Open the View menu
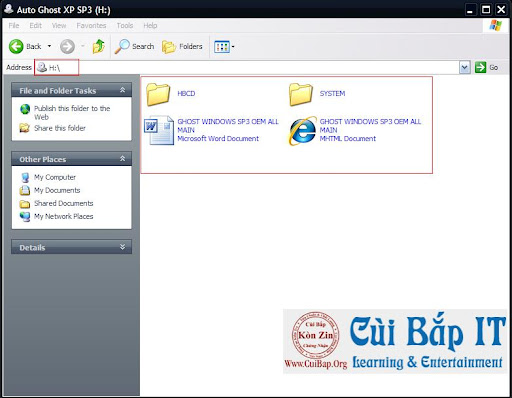Screen dimensions: 512x398 59,26
